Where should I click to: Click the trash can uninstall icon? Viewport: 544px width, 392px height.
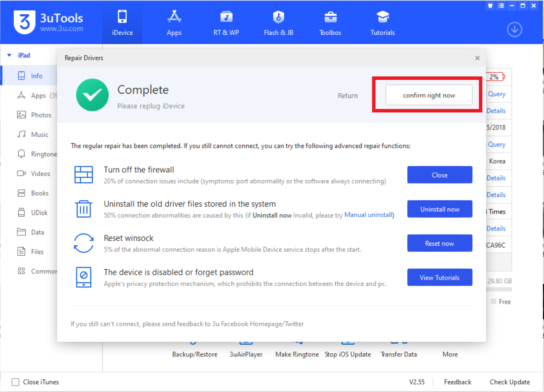pyautogui.click(x=83, y=209)
